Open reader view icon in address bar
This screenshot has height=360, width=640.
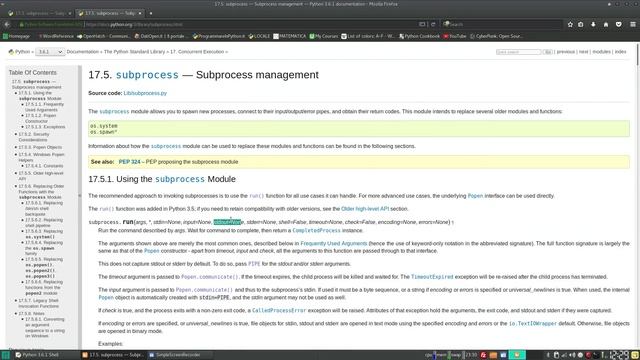click(422, 24)
